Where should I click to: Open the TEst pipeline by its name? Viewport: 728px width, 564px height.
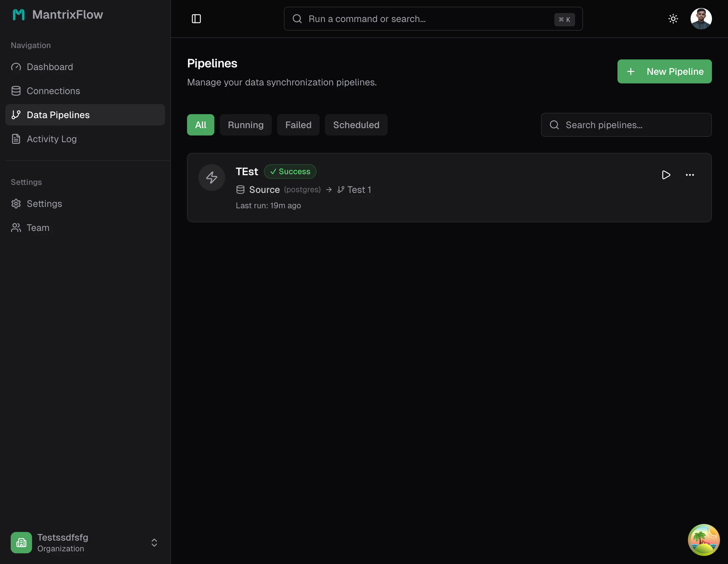[247, 171]
